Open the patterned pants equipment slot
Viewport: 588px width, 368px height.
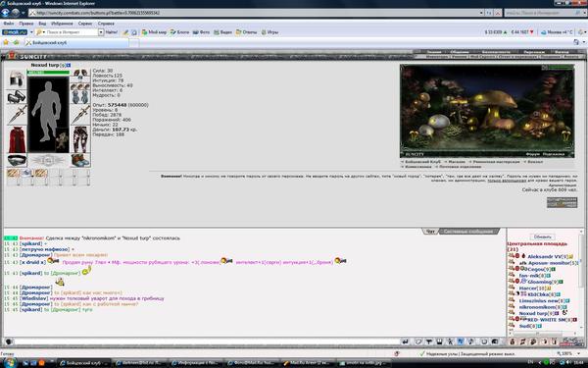[x=80, y=139]
